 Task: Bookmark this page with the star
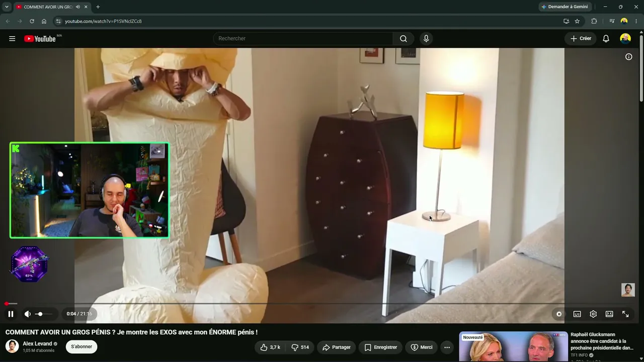coord(577,21)
